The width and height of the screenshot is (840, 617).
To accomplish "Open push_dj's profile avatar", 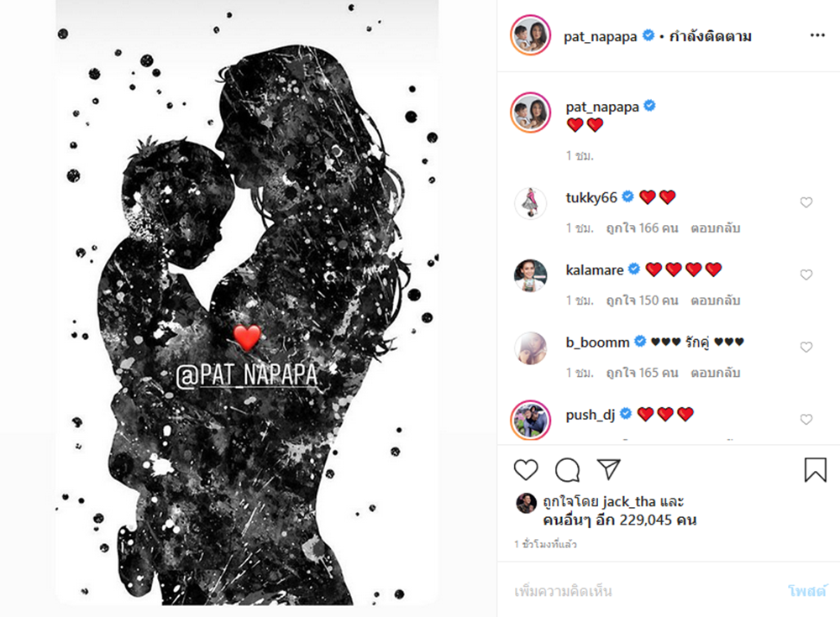I will [530, 420].
